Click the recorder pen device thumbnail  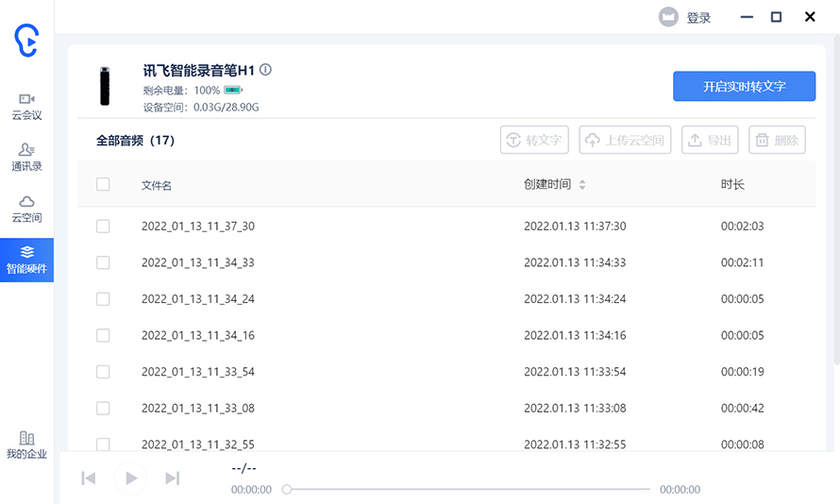(x=105, y=86)
